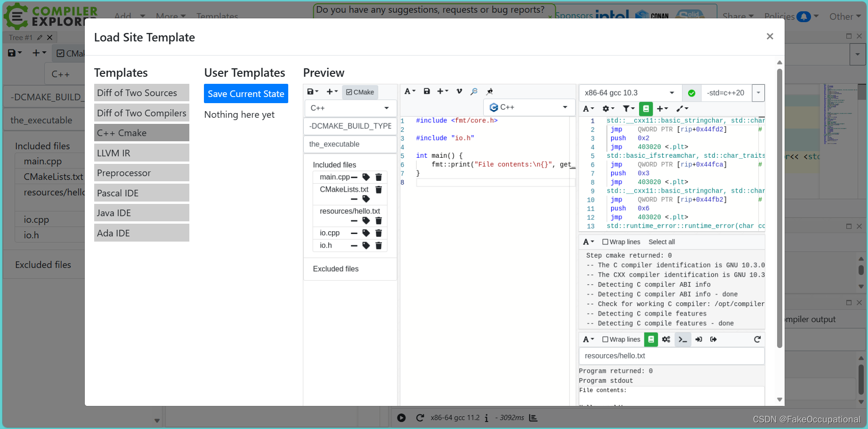Delete io.h with its trash icon

click(378, 245)
